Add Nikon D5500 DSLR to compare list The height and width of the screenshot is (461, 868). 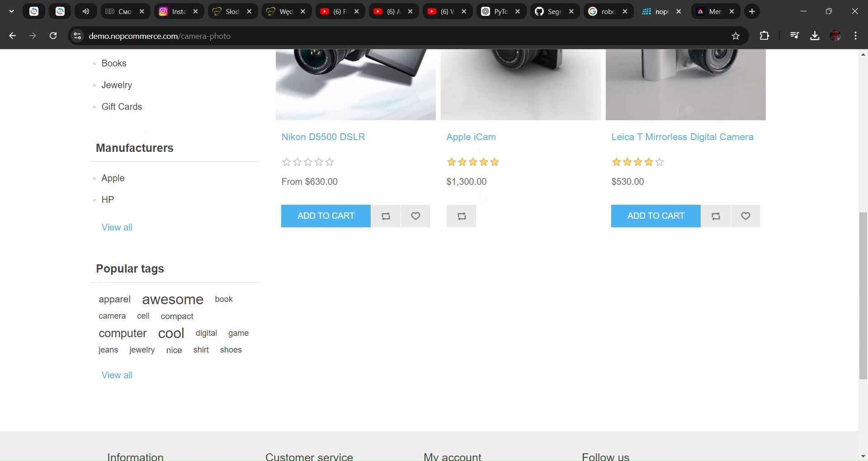pyautogui.click(x=386, y=216)
